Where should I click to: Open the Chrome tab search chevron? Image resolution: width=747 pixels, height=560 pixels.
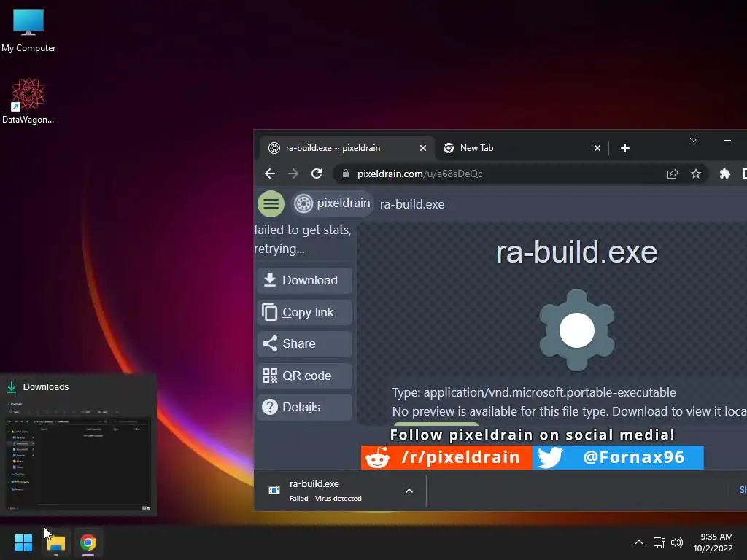[x=694, y=140]
